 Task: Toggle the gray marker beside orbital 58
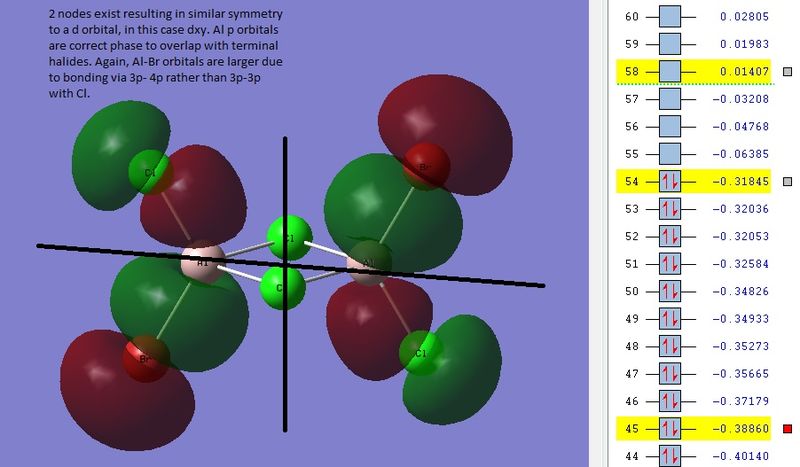788,71
